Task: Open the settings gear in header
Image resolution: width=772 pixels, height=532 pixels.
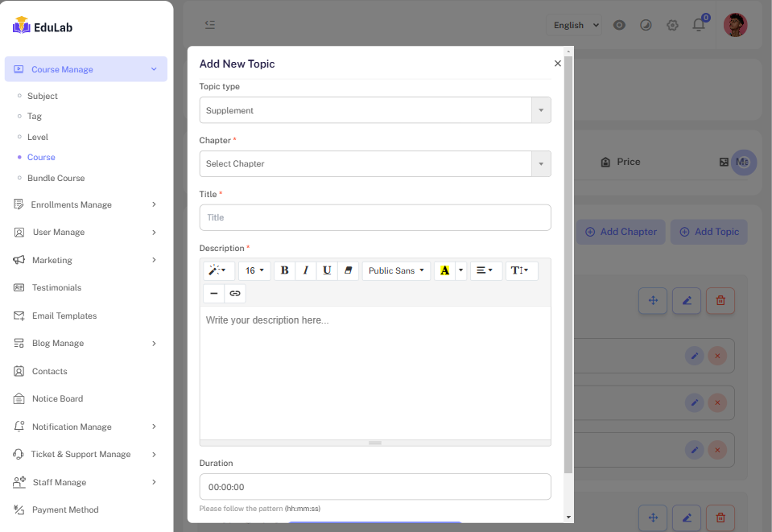Action: tap(672, 25)
